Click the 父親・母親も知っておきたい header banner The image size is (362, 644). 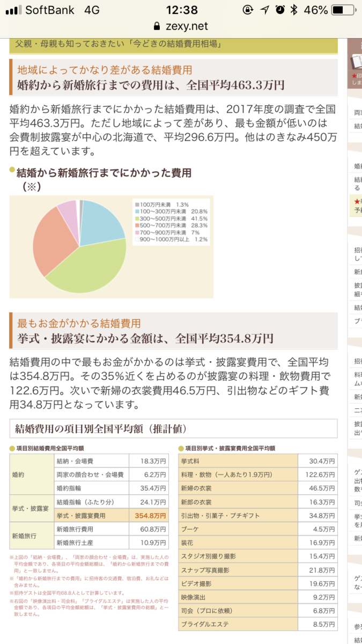[174, 44]
